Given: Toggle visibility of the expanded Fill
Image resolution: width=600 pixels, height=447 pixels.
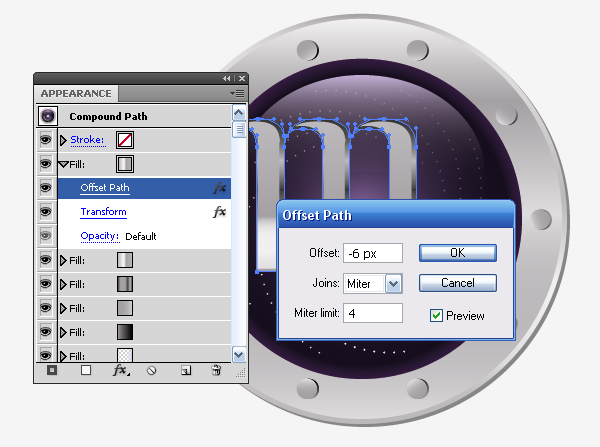Looking at the screenshot, I should coord(46,164).
